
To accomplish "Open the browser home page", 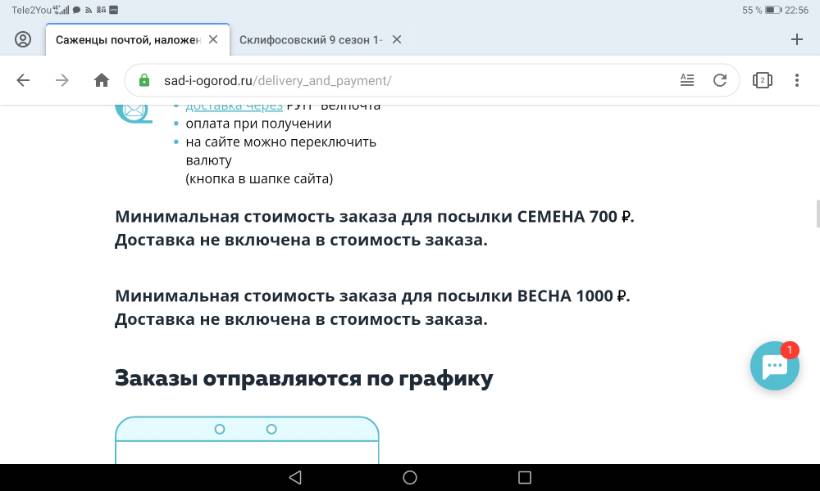I will [101, 80].
